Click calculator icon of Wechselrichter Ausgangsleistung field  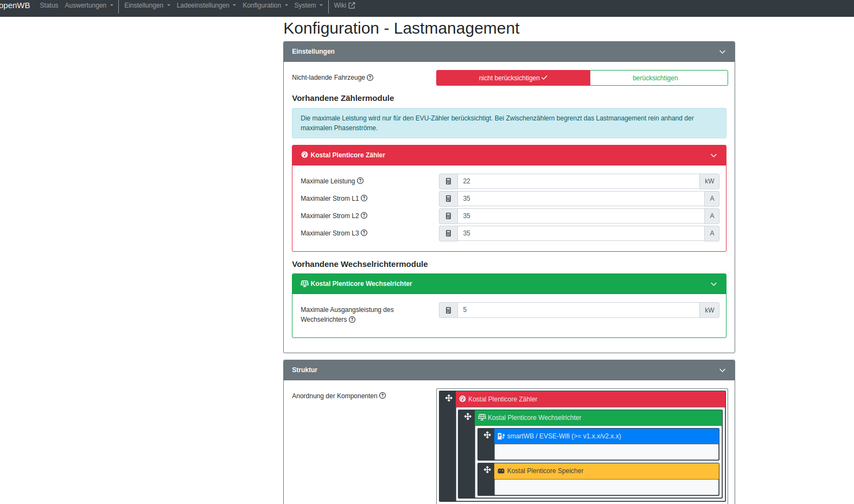pos(448,310)
